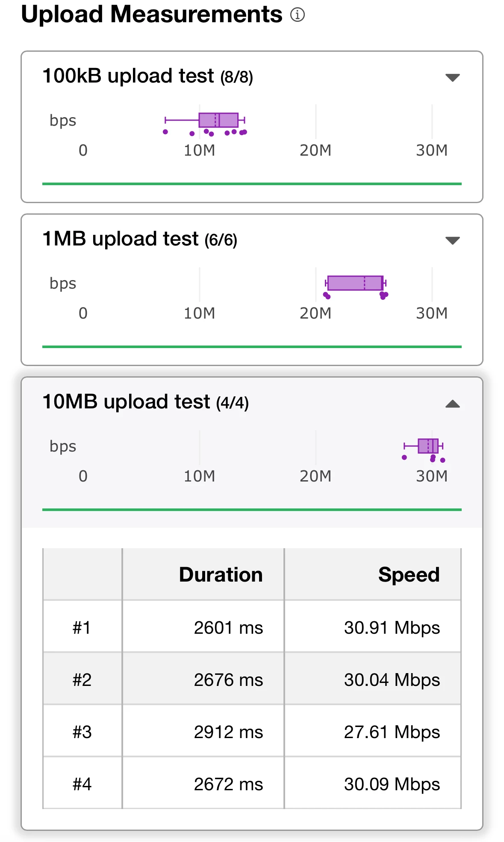Click the lowest data point in 100kB plot

[165, 132]
